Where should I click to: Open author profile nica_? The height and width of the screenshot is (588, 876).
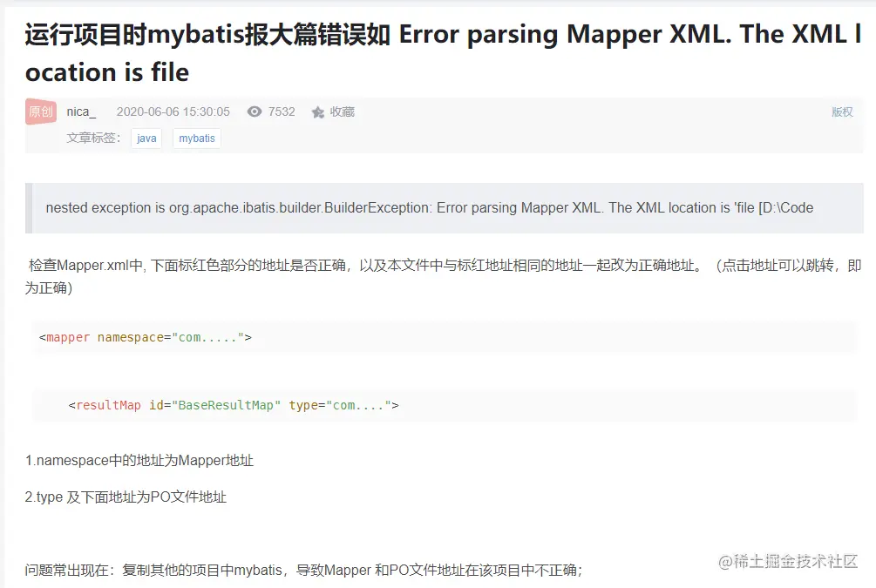click(81, 112)
